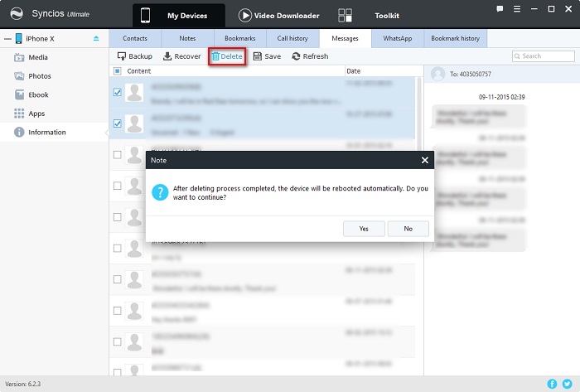Open Media in the sidebar
This screenshot has height=392, width=580.
(54, 57)
